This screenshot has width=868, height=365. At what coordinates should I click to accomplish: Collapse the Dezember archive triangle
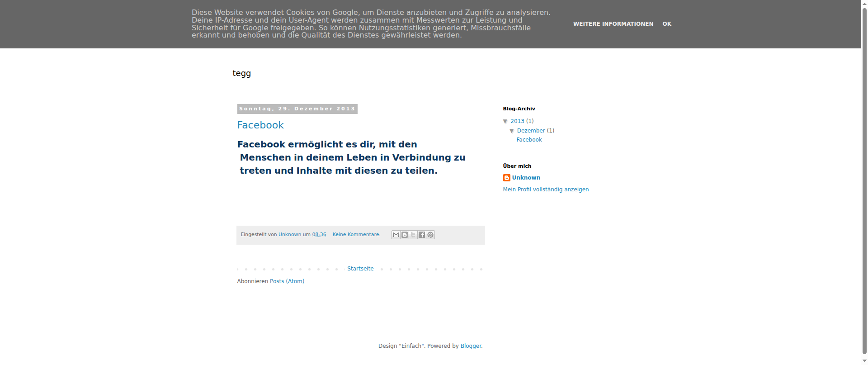pos(512,131)
